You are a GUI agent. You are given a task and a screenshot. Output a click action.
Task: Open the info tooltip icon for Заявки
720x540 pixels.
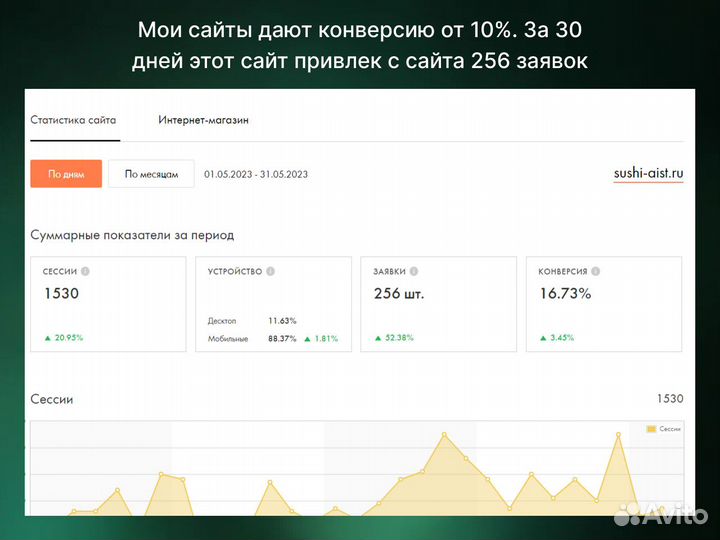click(x=414, y=271)
